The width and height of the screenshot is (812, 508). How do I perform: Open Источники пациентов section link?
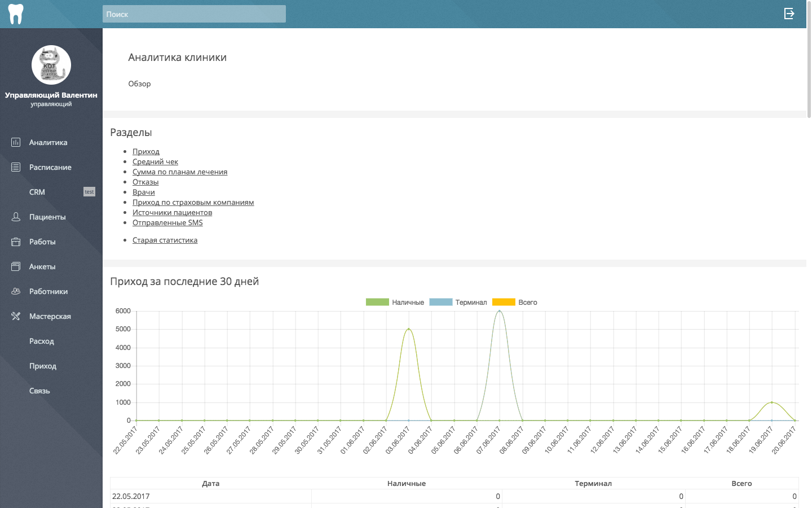tap(172, 212)
